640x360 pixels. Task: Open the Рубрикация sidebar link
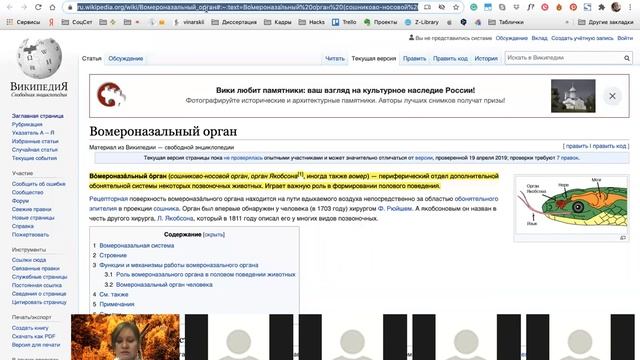[x=27, y=124]
